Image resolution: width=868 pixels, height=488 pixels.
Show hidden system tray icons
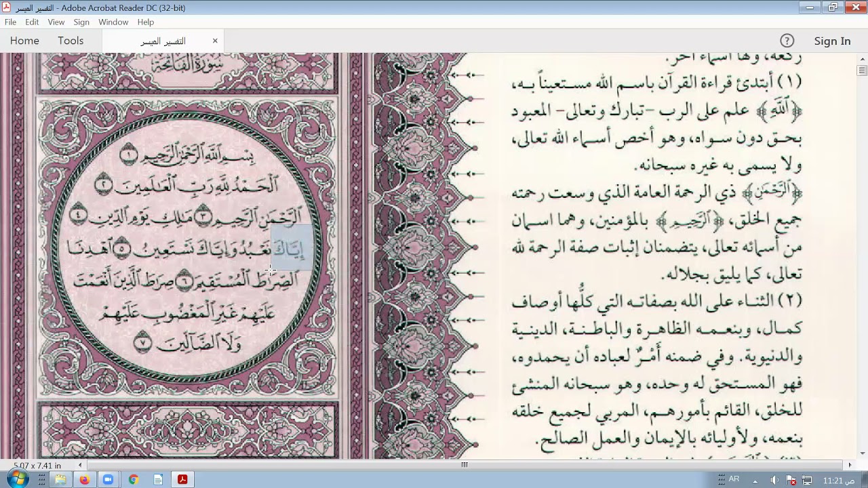pyautogui.click(x=755, y=481)
